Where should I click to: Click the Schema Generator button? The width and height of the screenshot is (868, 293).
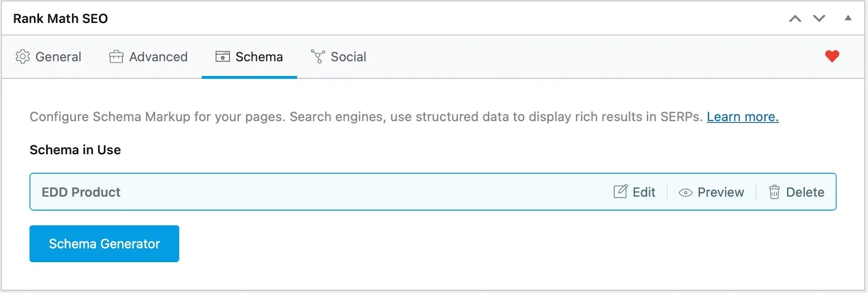pos(104,244)
